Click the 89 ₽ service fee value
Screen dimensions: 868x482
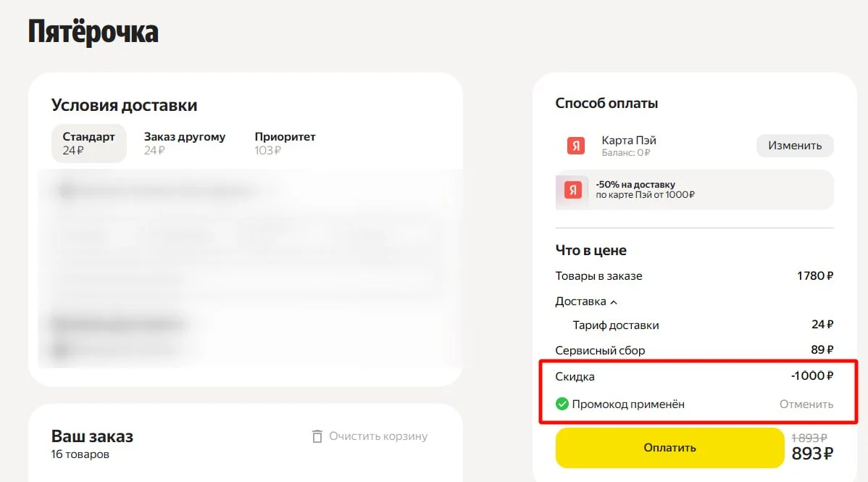[x=822, y=350]
